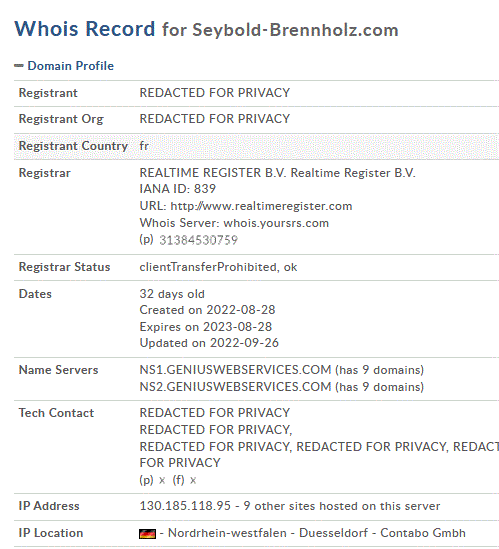Select the IP address 130.185.118.95

pos(185,506)
